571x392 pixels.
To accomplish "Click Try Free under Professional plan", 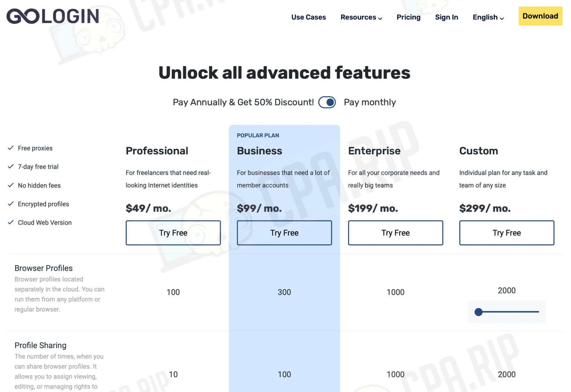I will [173, 233].
